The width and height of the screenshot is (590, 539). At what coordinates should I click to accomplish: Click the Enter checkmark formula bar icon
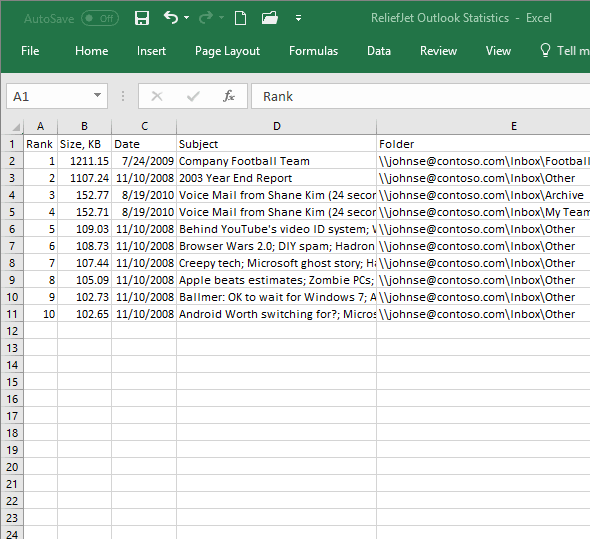pos(193,96)
